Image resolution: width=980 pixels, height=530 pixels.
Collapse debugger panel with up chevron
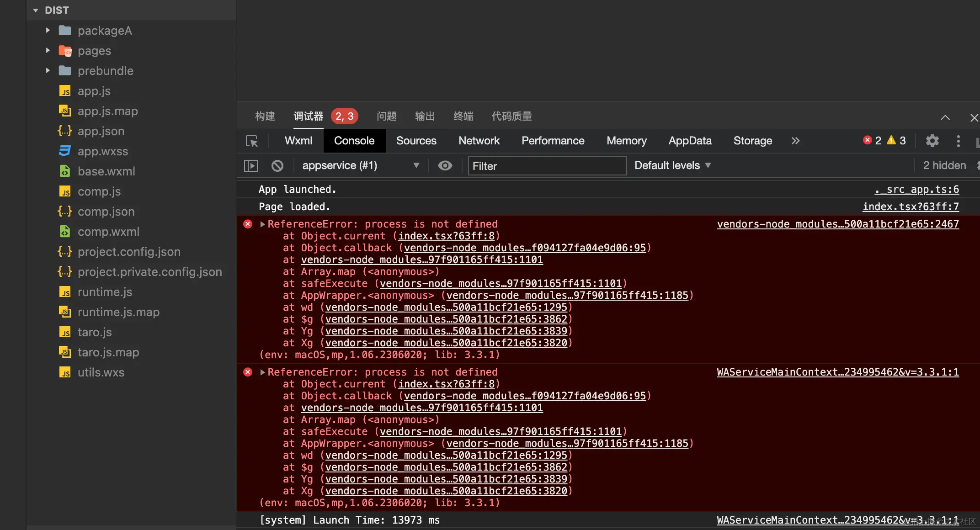pos(945,117)
